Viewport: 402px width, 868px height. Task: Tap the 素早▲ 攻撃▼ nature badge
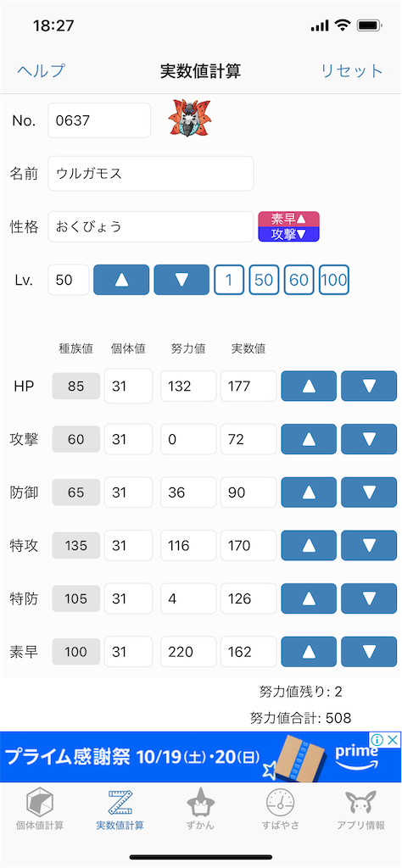coord(289,226)
